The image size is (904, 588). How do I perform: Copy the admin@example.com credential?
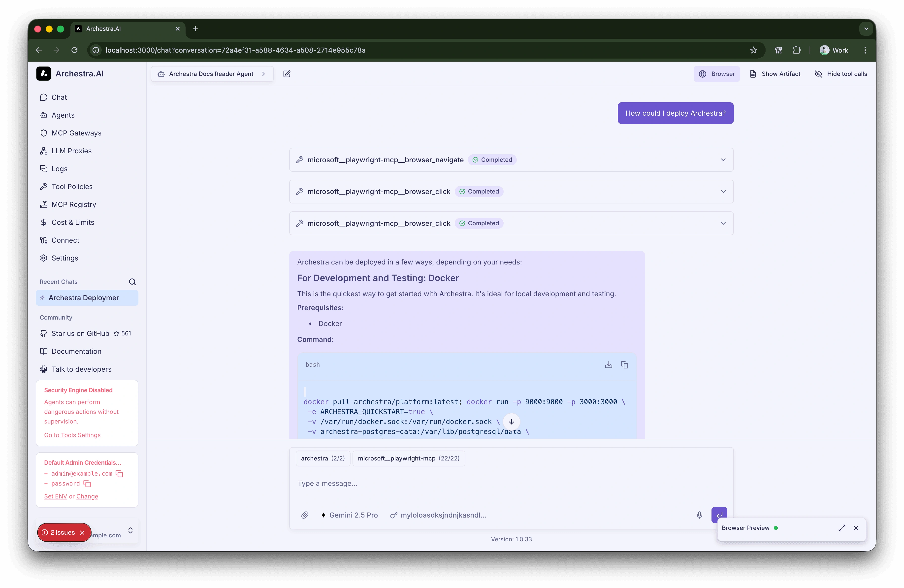[x=120, y=474]
